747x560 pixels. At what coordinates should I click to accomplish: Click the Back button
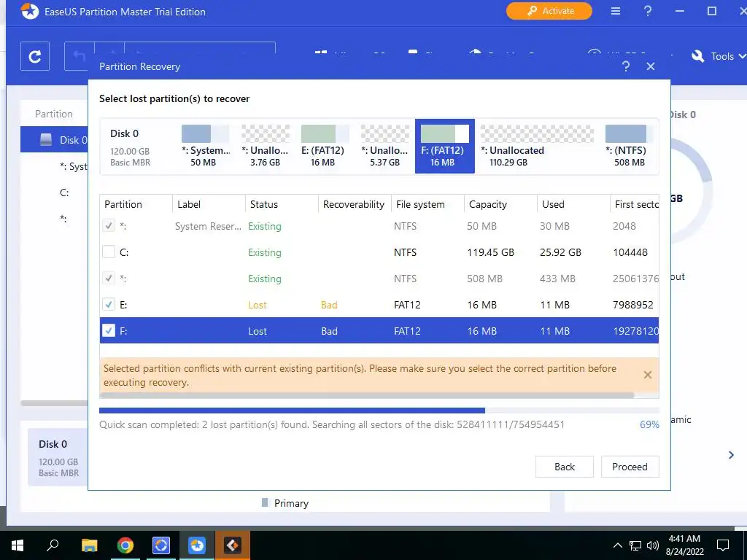coord(565,467)
